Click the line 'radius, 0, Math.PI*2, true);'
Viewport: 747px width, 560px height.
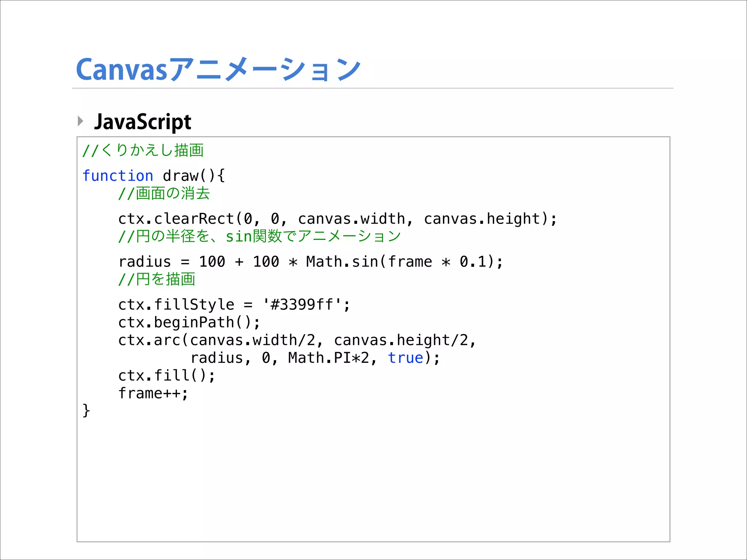(316, 358)
